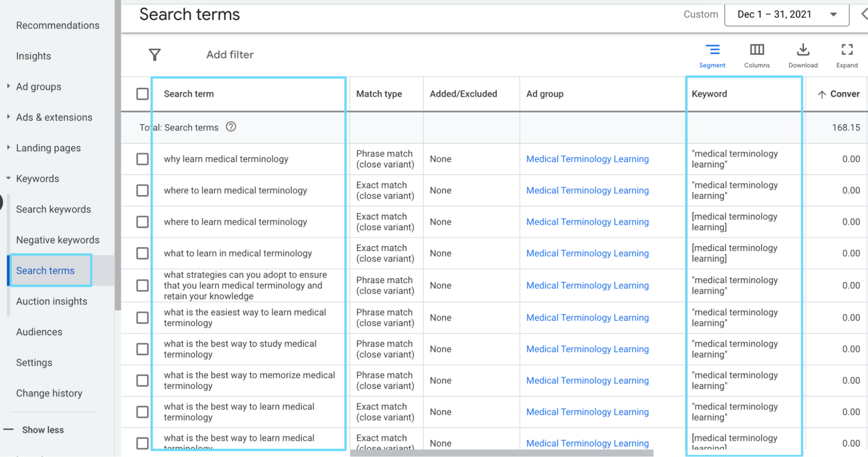Open the ad group link in 'why learn medical terminology' row
The width and height of the screenshot is (868, 457).
(587, 159)
